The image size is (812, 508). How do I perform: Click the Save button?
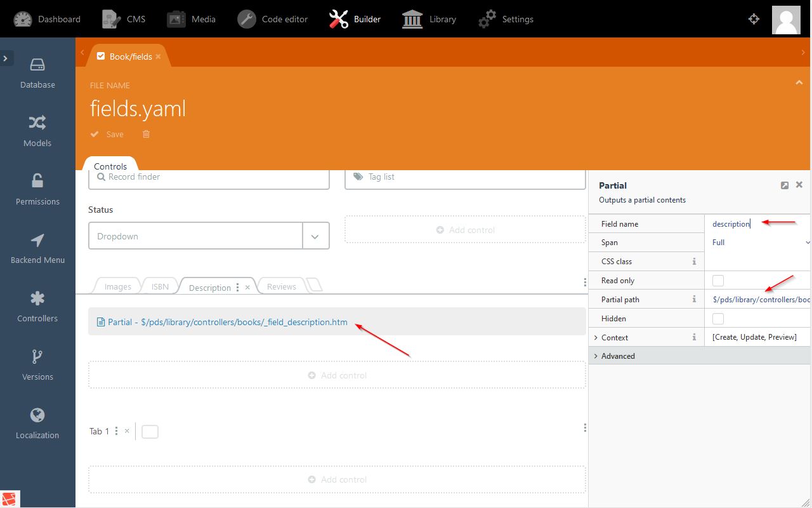[x=108, y=134]
